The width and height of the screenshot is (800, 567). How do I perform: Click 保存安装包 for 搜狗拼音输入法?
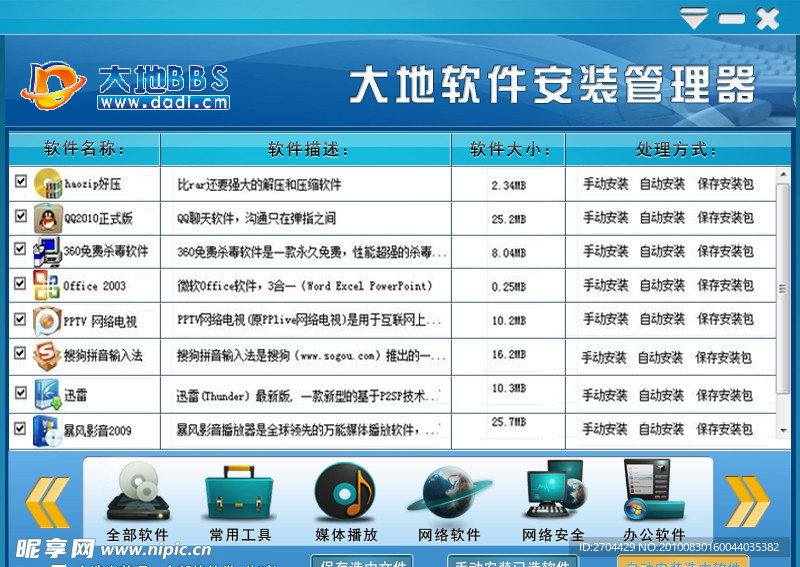(x=723, y=358)
